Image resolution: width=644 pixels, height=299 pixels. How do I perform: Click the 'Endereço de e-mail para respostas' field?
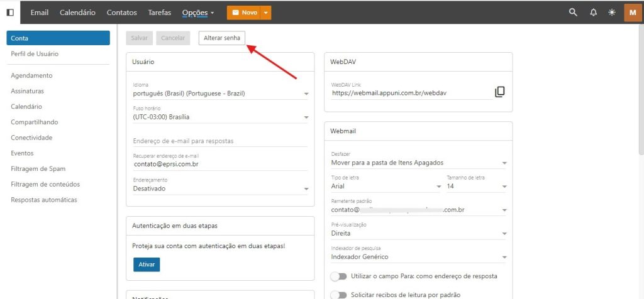[220, 141]
